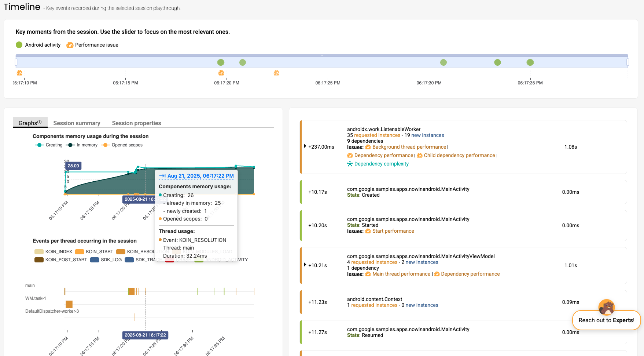Expand the MainActivityViewModel event row
Screen dimensions: 644x356
(x=305, y=265)
